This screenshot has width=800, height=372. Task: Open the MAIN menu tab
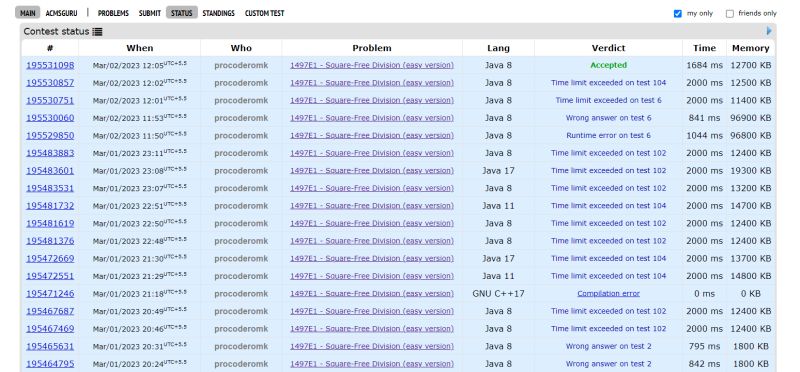(28, 13)
